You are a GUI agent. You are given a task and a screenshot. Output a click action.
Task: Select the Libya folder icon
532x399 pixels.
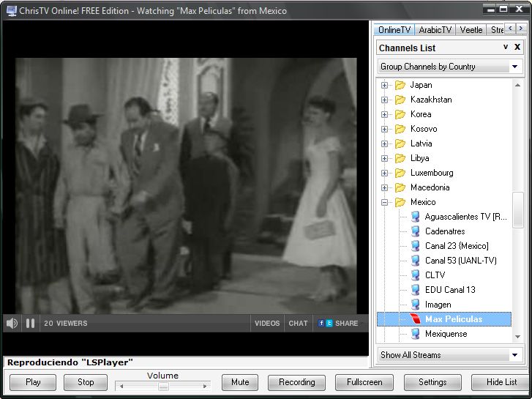coord(400,158)
